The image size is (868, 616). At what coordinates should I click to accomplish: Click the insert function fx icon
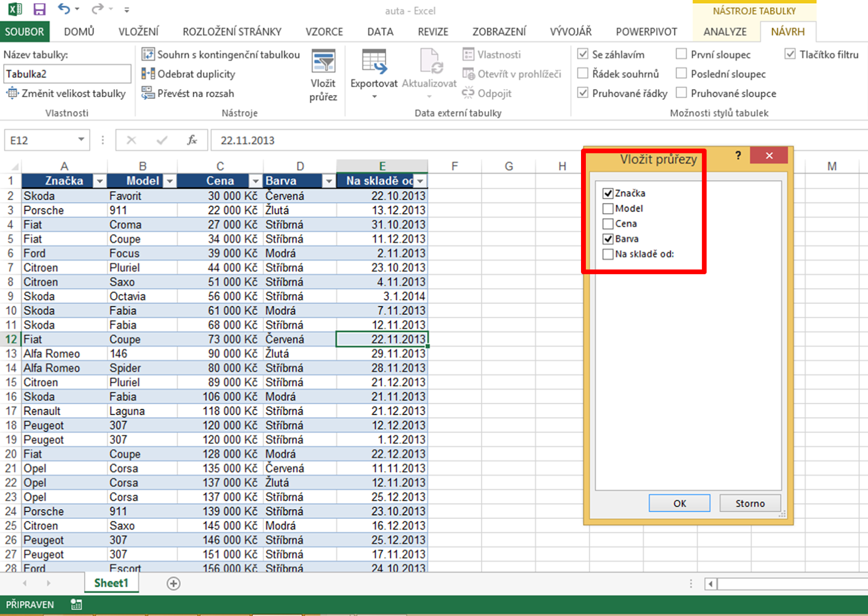192,141
